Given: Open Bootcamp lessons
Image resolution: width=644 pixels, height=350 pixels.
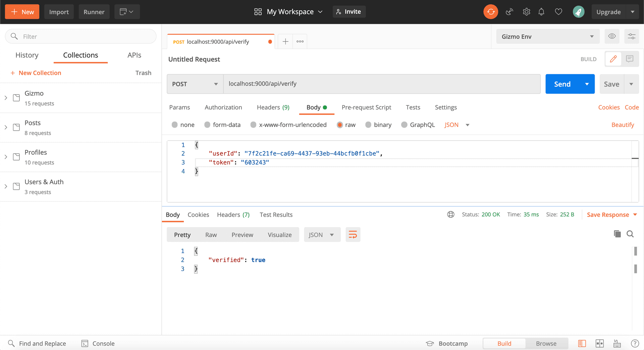Looking at the screenshot, I should 447,343.
